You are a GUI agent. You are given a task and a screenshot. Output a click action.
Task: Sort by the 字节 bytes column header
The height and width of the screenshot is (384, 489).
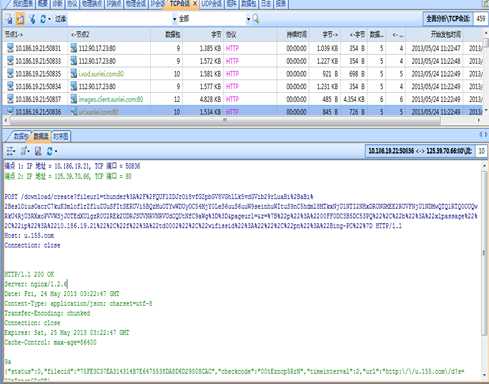coord(203,34)
